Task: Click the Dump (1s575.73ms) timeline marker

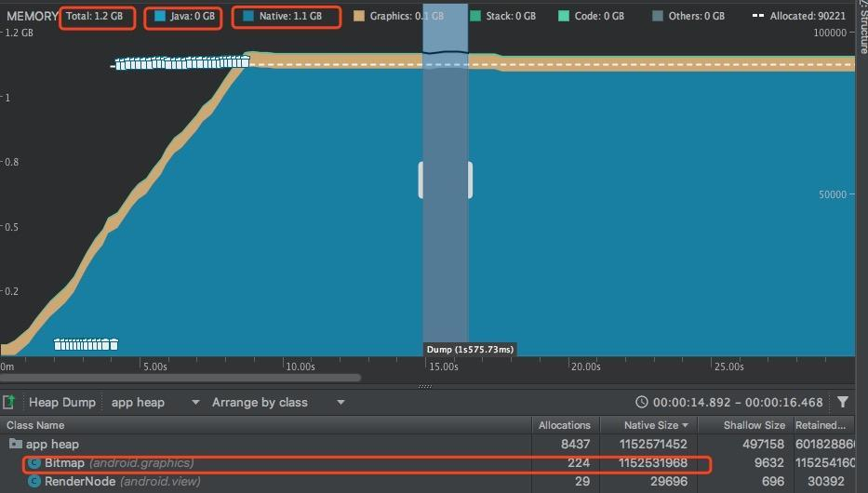Action: point(470,349)
